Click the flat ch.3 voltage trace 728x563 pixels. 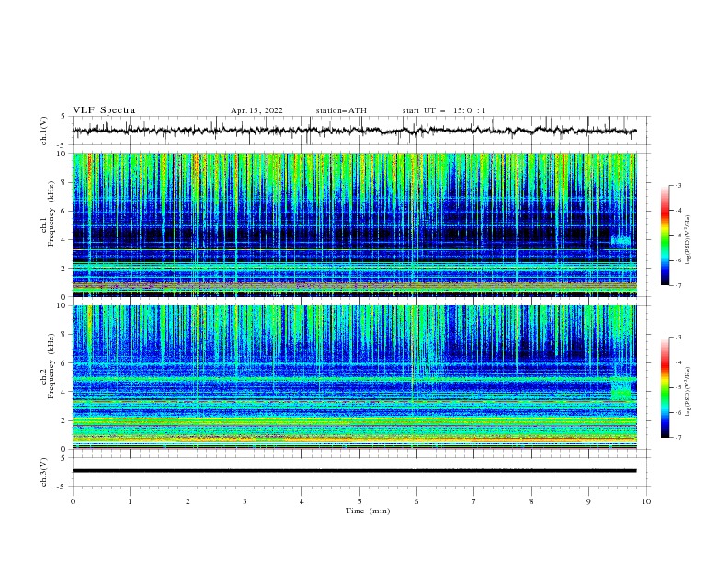354,471
